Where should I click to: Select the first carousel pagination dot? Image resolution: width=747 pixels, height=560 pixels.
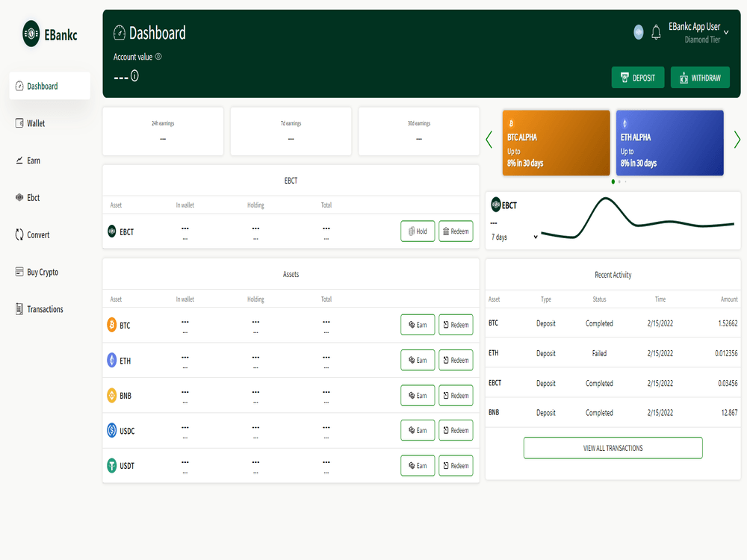613,181
